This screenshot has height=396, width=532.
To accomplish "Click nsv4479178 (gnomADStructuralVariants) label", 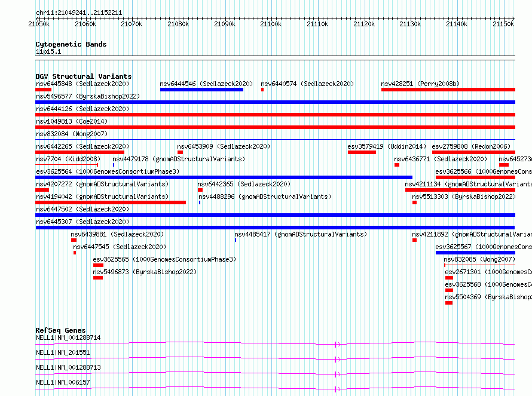I will pyautogui.click(x=179, y=159).
